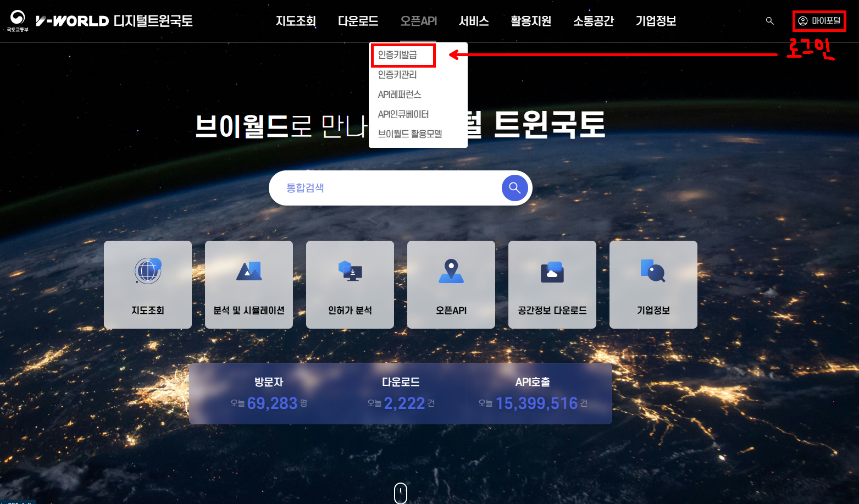
Task: Open the 소통공간 top menu
Action: (594, 21)
